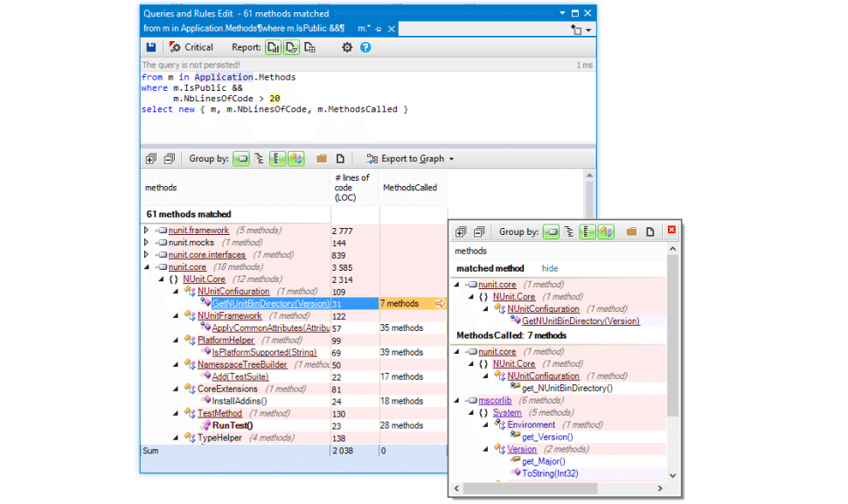The height and width of the screenshot is (504, 848).
Task: Expand all rows in the main results toolbar
Action: [x=151, y=159]
